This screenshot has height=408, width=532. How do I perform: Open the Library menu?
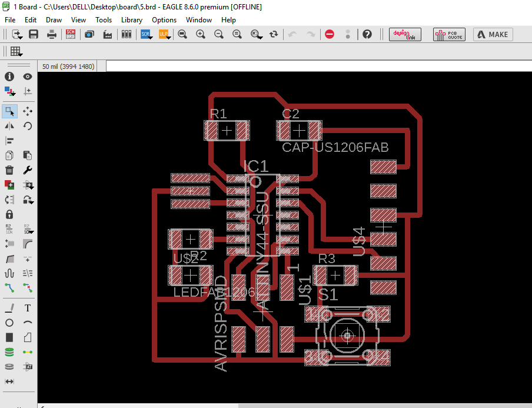132,20
